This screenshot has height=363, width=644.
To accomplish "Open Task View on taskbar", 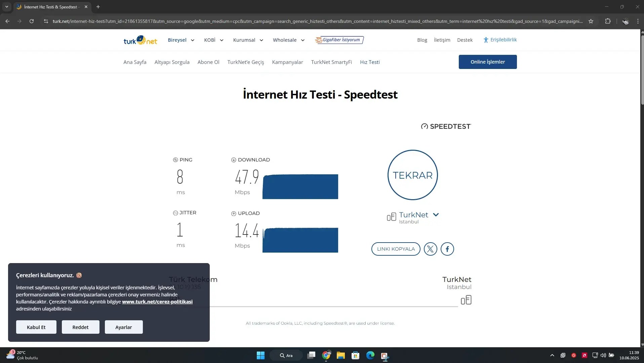I will point(311,355).
